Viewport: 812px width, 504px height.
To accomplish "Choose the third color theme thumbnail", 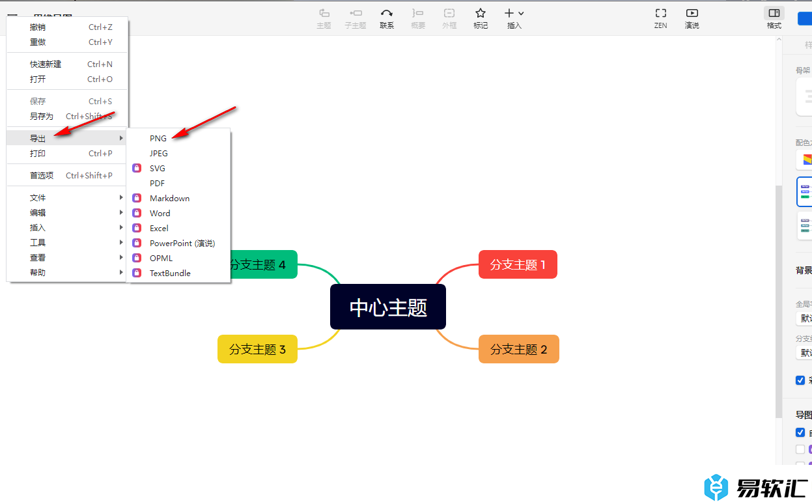I will click(x=805, y=226).
